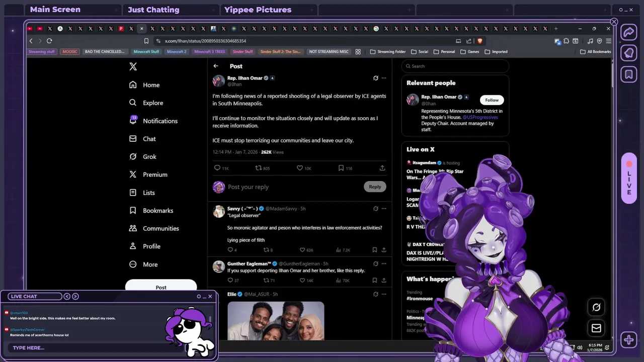
Task: Open Grok in X sidebar
Action: 143,156
